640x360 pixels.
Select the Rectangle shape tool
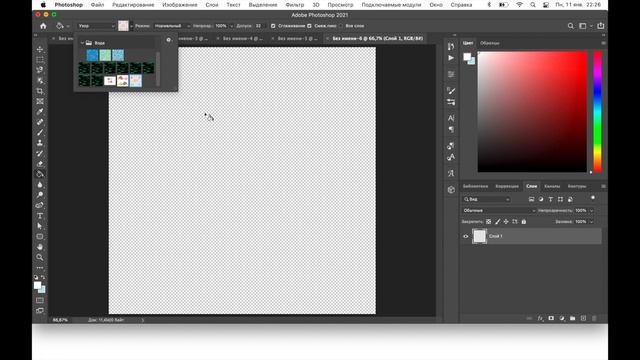tap(40, 237)
